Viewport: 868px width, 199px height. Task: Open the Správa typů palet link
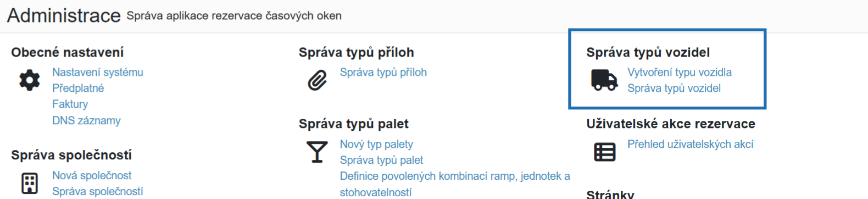coord(381,160)
